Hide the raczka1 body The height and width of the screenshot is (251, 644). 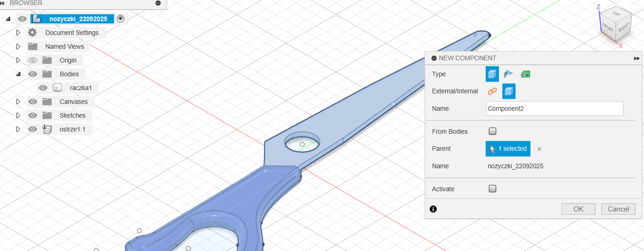tap(43, 88)
